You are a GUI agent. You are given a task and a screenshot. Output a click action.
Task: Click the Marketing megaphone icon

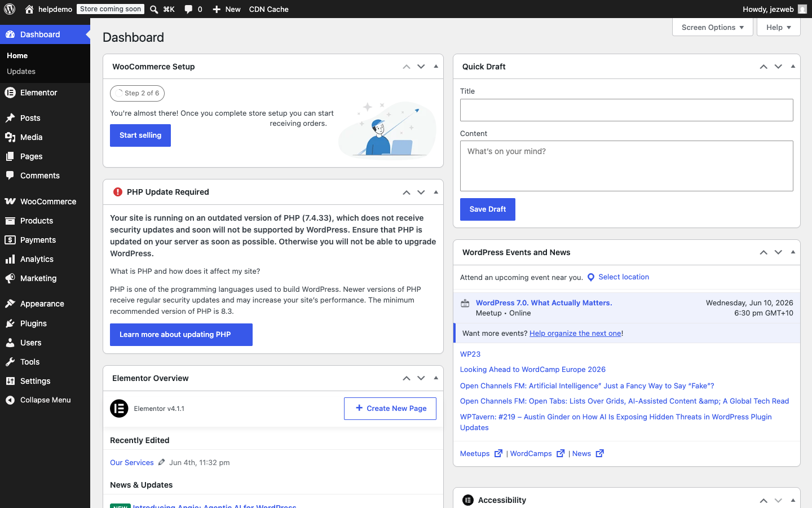[10, 278]
